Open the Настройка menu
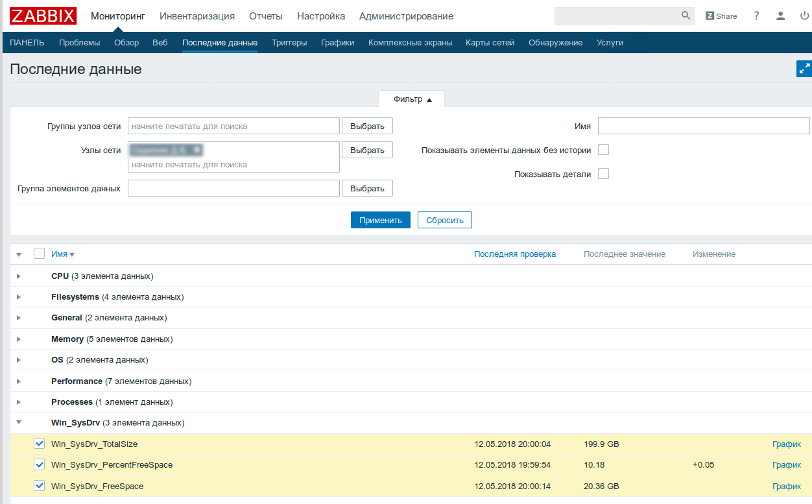 pos(321,16)
